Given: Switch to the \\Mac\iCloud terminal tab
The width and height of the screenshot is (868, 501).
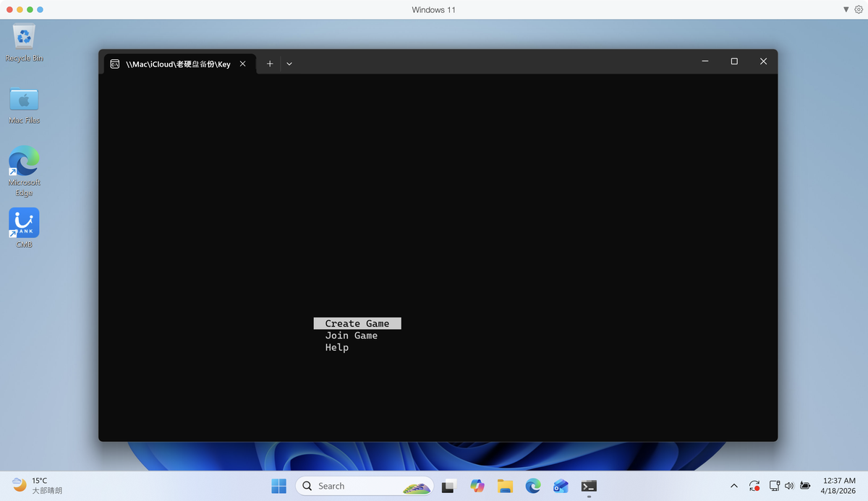Looking at the screenshot, I should pyautogui.click(x=174, y=64).
